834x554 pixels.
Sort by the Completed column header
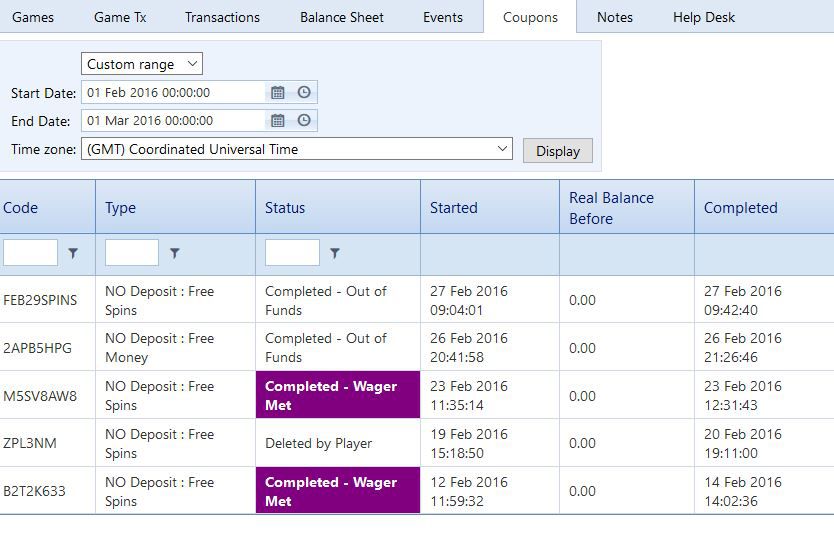coord(740,207)
